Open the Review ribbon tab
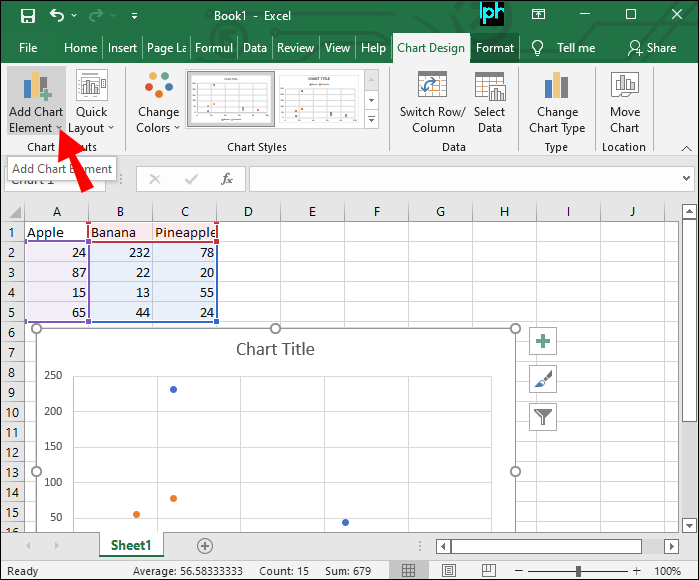The width and height of the screenshot is (699, 580). (295, 48)
